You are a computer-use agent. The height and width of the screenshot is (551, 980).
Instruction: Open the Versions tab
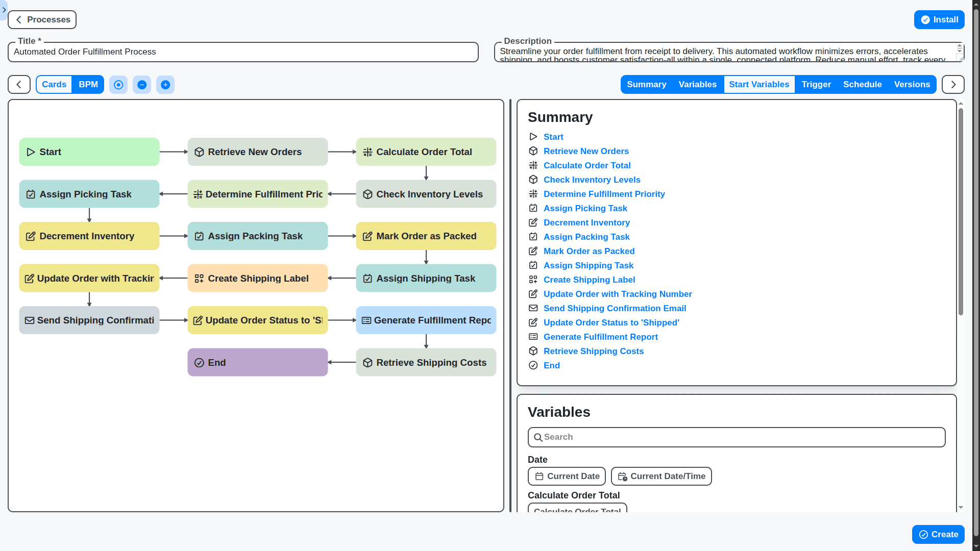(912, 84)
